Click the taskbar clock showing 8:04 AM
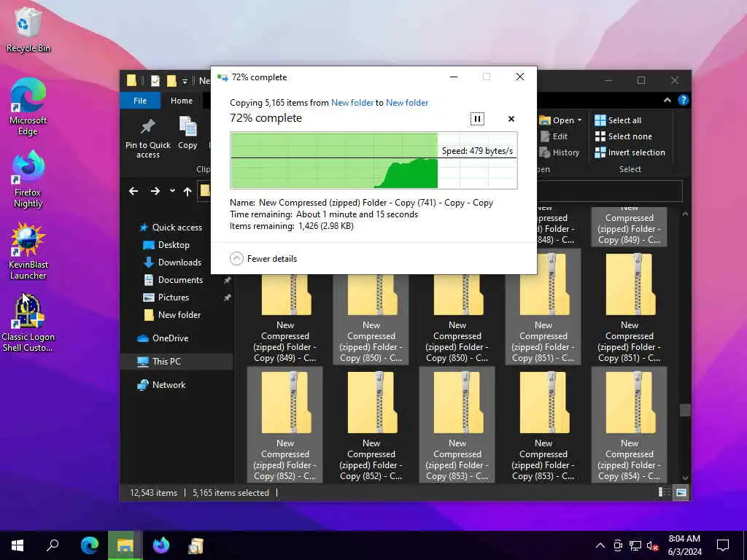The width and height of the screenshot is (747, 560). coord(684,545)
